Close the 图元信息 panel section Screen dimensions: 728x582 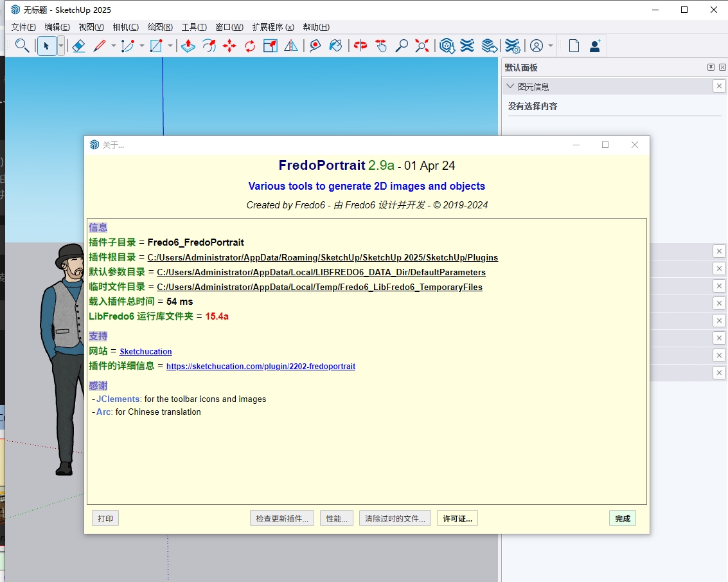719,86
